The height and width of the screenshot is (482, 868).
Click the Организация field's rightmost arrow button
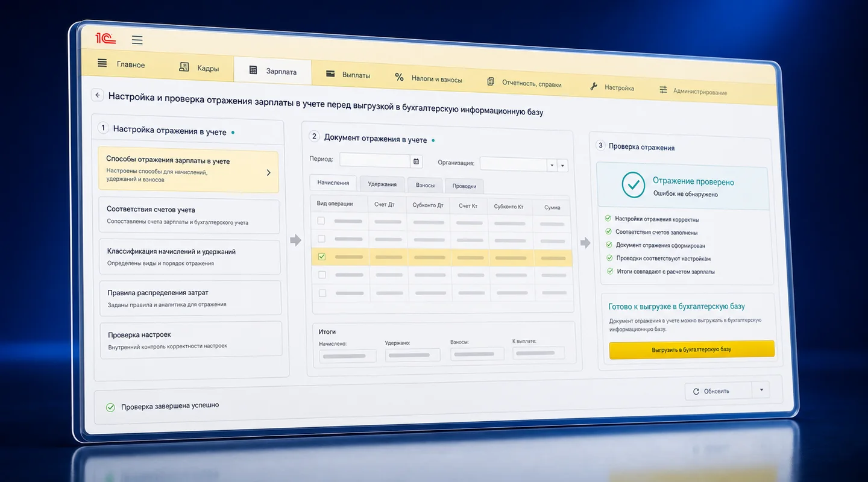click(562, 165)
